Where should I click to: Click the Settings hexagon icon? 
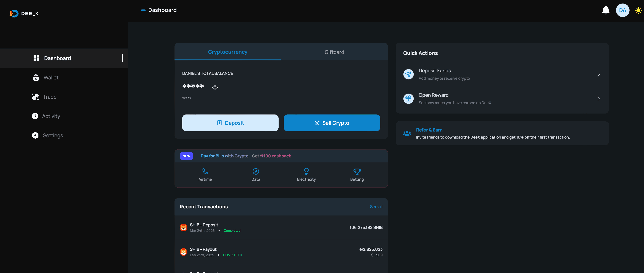[35, 135]
